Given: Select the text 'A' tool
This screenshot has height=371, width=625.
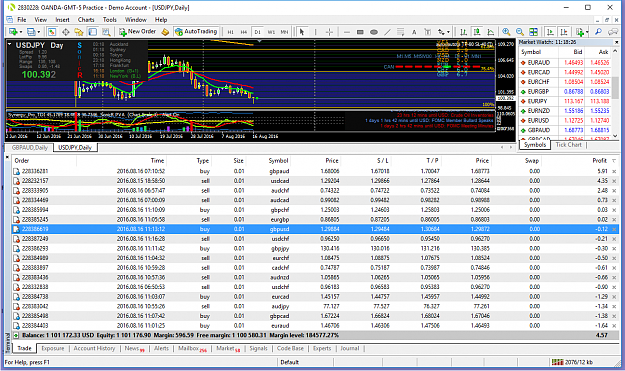Looking at the screenshot, I should pos(414,32).
